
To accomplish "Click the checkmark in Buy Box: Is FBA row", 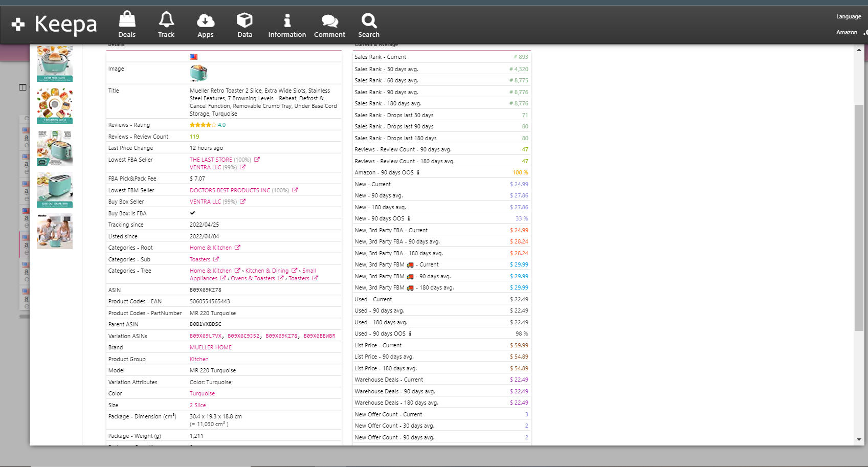I will tap(192, 213).
